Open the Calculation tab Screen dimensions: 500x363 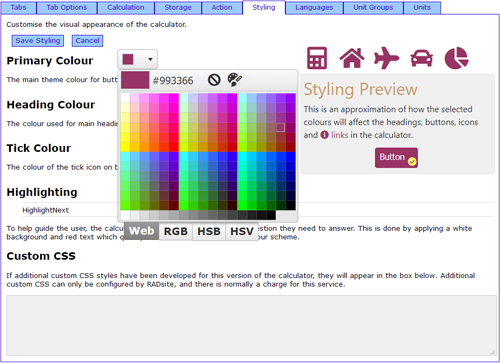[x=126, y=7]
